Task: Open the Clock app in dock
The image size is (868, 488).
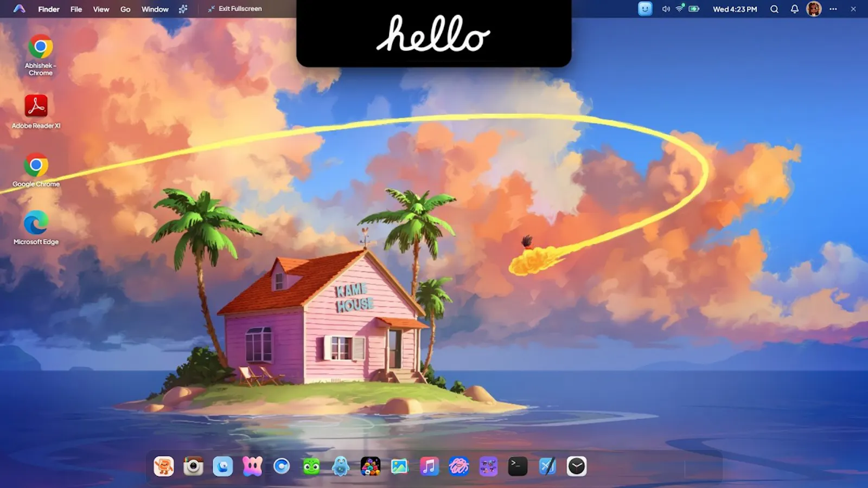Action: [x=577, y=466]
